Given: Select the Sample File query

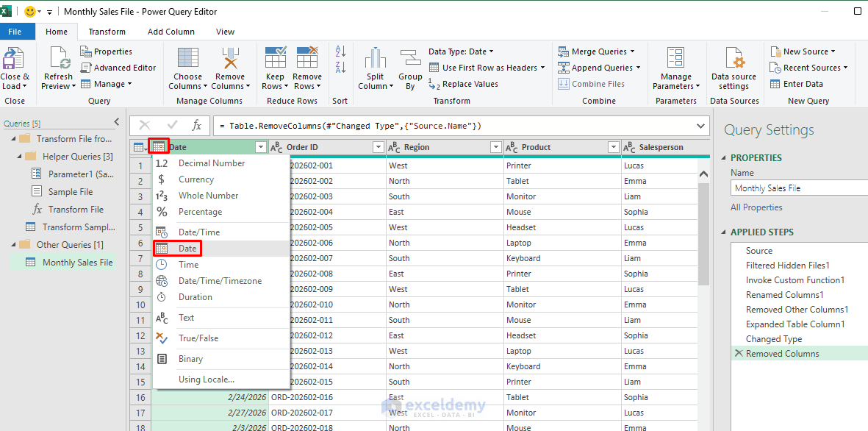Looking at the screenshot, I should coord(71,192).
